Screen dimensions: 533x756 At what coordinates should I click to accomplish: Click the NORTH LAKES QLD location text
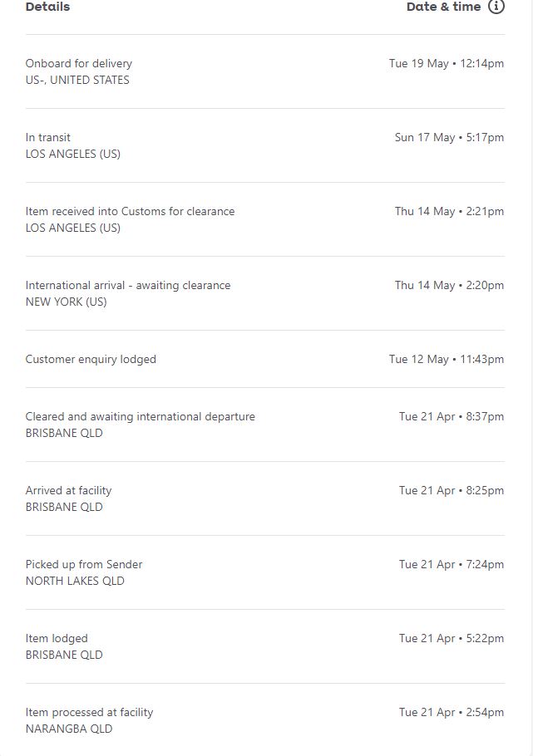[75, 581]
